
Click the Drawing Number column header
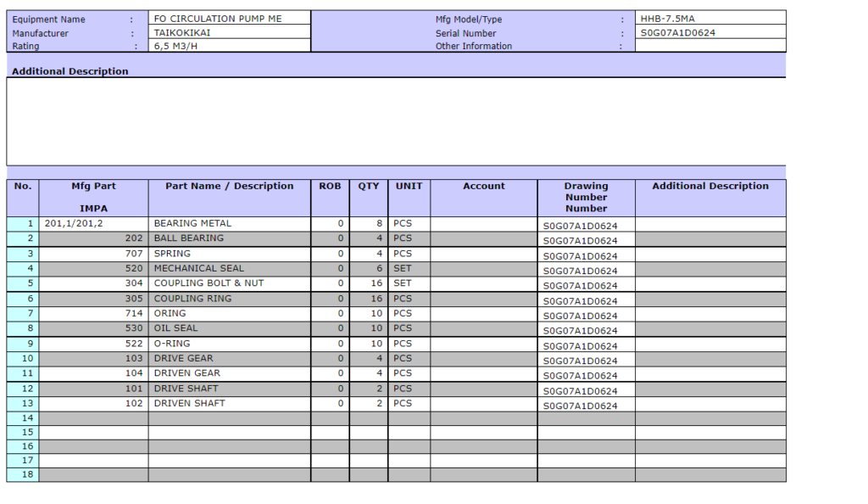586,197
